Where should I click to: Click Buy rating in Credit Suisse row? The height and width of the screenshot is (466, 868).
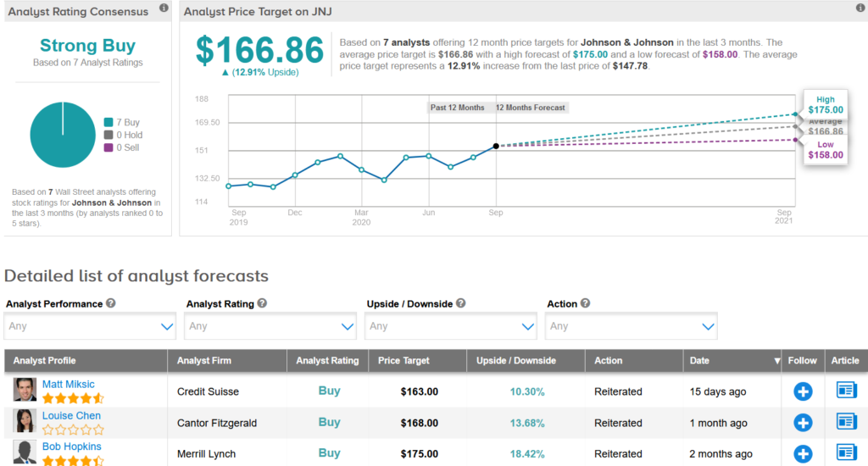pos(330,391)
